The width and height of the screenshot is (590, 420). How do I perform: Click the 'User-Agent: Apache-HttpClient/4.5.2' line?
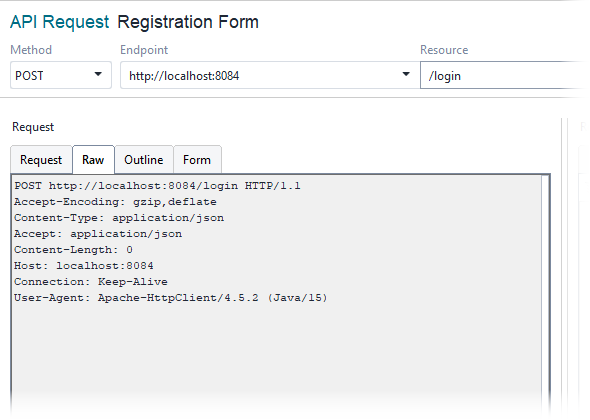tap(171, 298)
